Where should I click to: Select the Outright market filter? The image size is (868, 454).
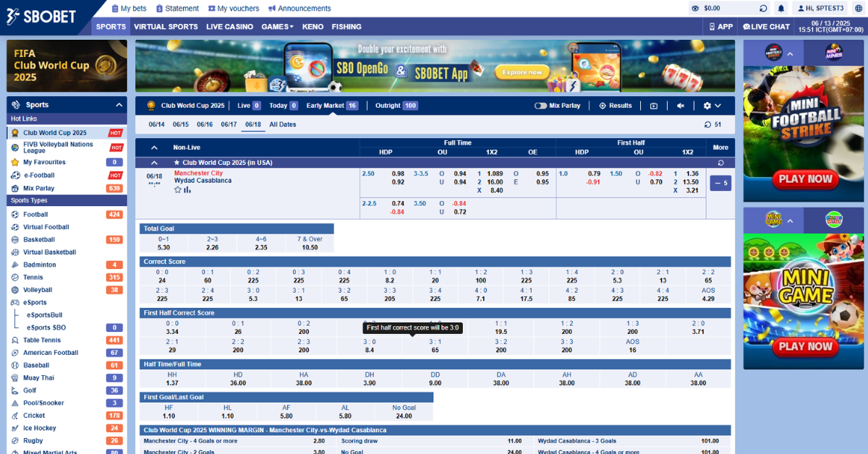tap(396, 106)
